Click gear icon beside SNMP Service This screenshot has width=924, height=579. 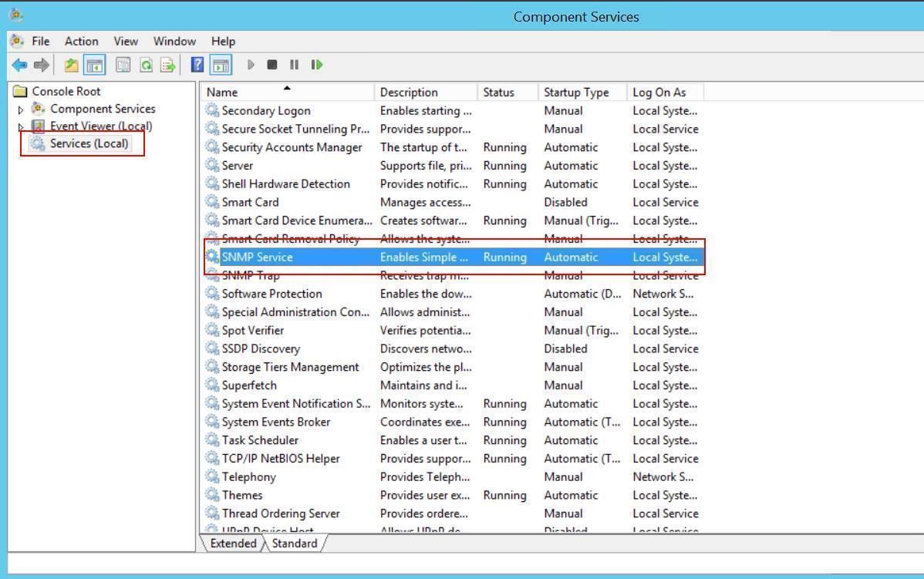212,256
